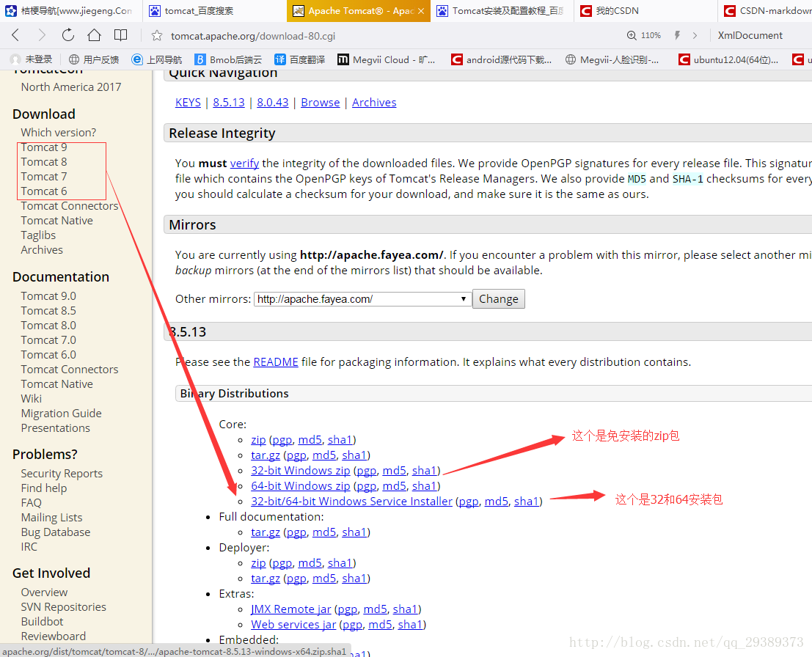Open the 百度翻译 bookmark

click(300, 59)
